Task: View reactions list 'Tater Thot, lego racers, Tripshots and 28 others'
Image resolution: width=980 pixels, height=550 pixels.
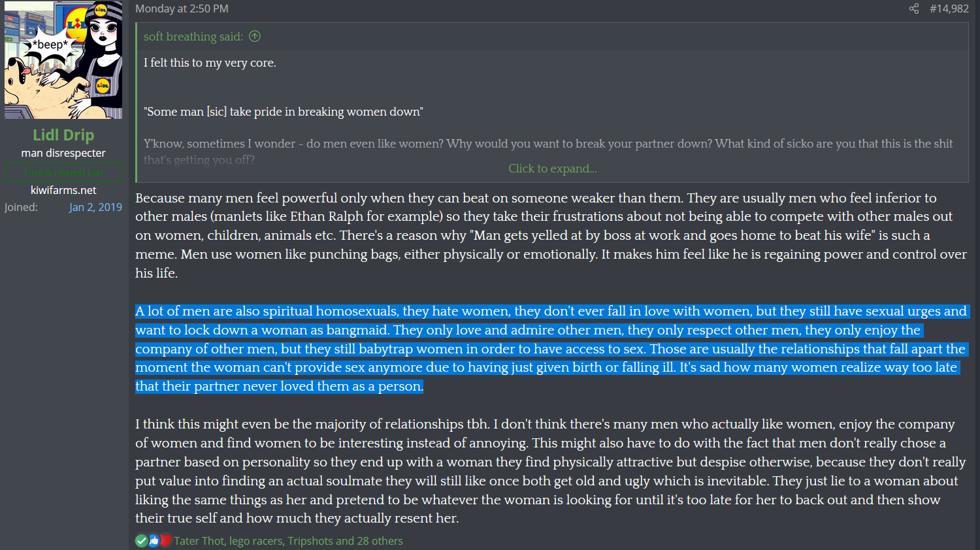Action: [x=288, y=541]
